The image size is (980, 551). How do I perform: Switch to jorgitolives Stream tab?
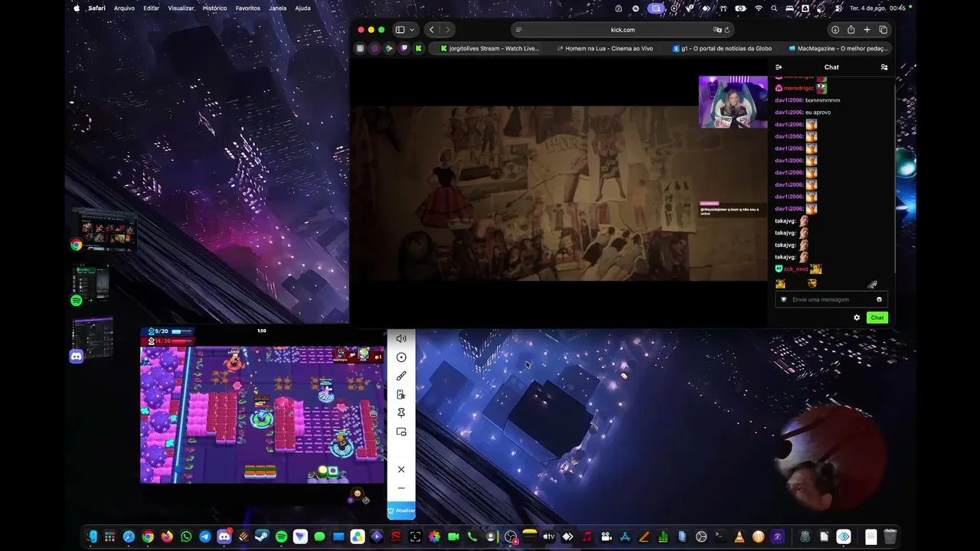pyautogui.click(x=489, y=48)
